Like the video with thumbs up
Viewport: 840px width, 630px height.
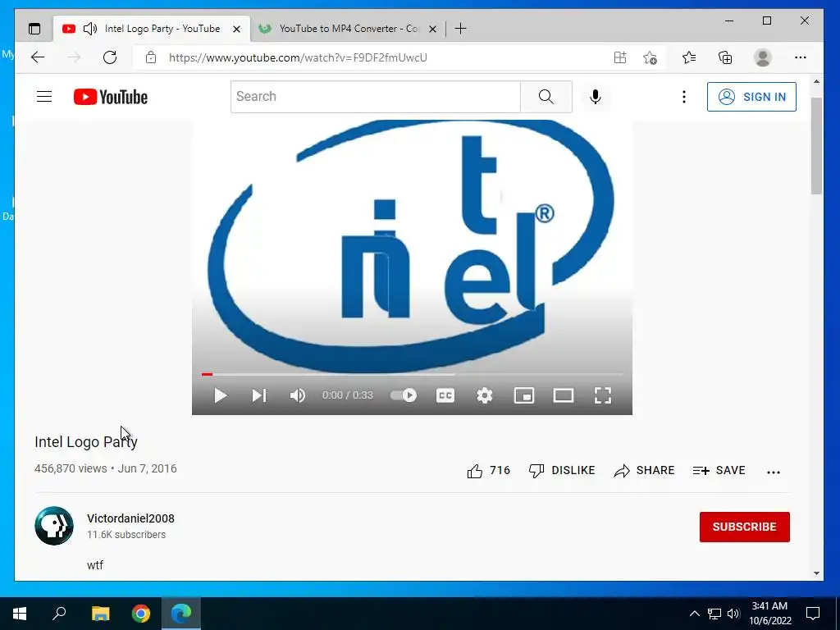488,470
